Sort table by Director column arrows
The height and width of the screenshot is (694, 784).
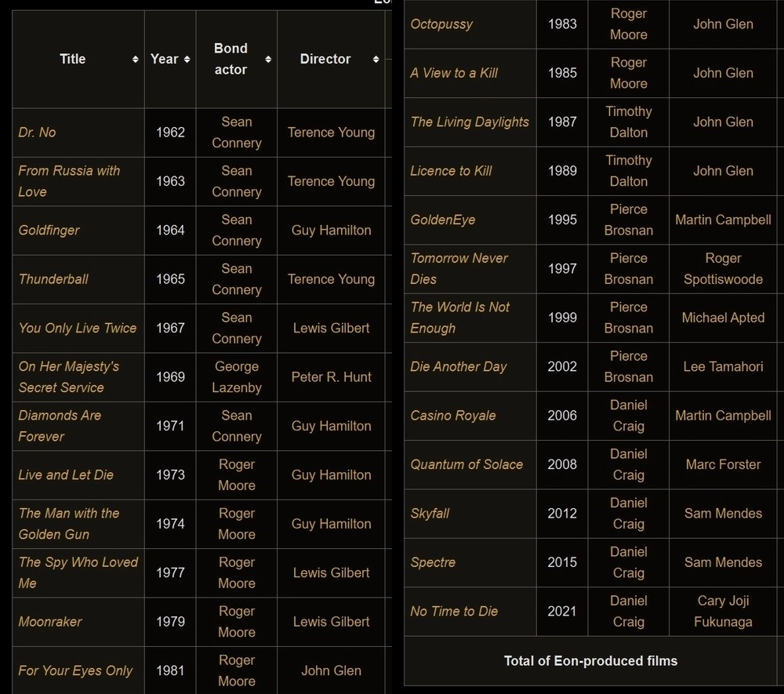pyautogui.click(x=376, y=59)
